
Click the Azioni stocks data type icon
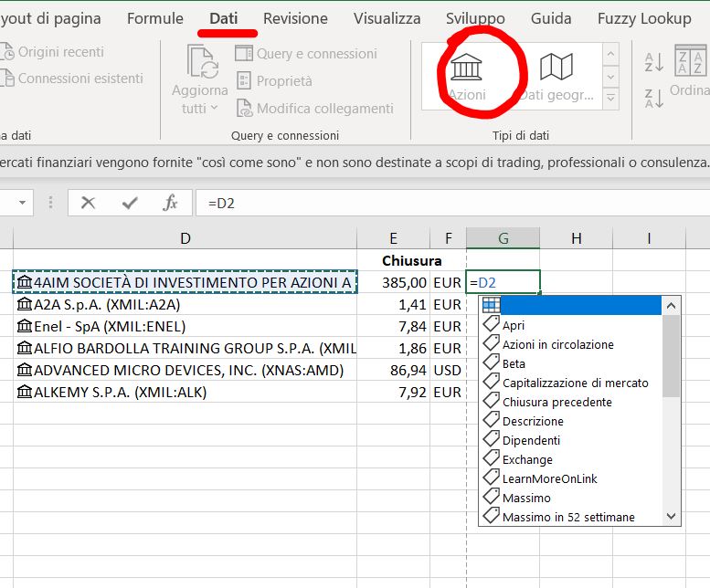pos(466,67)
